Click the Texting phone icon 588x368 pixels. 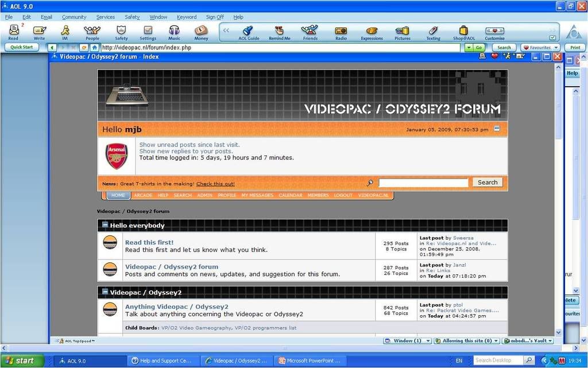[433, 32]
